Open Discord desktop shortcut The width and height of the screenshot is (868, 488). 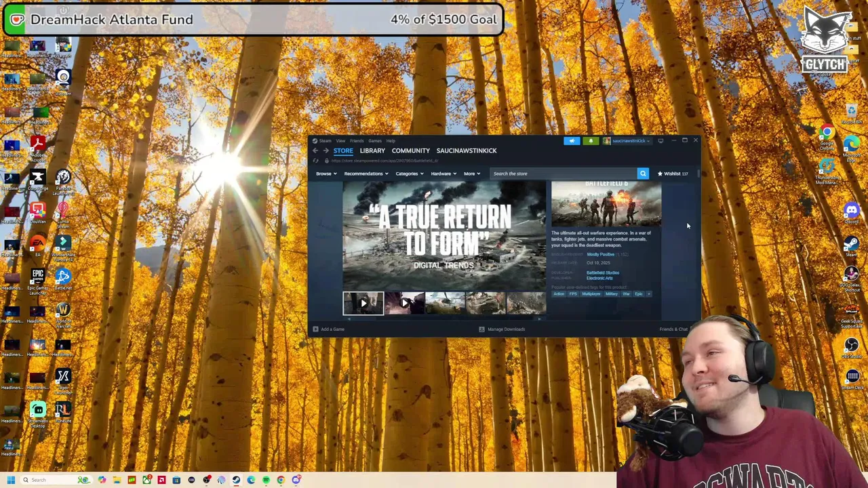click(x=852, y=210)
